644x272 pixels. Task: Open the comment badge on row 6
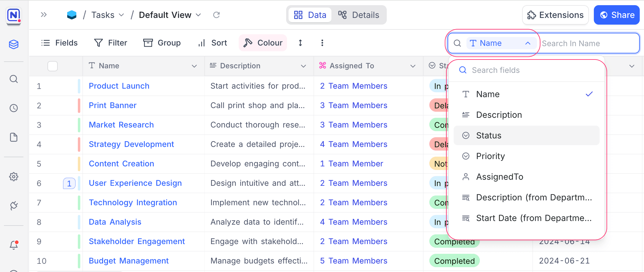click(x=69, y=183)
